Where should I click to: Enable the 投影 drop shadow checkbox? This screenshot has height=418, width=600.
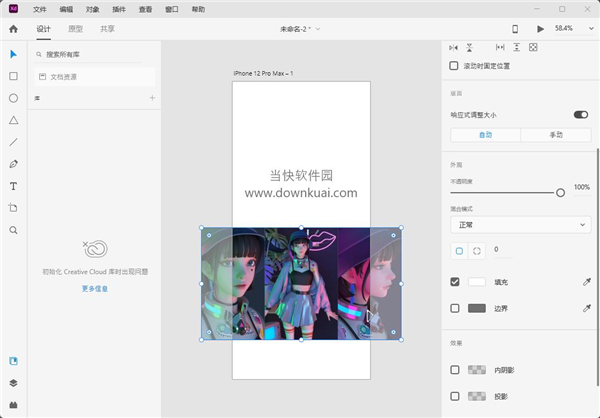tap(455, 396)
